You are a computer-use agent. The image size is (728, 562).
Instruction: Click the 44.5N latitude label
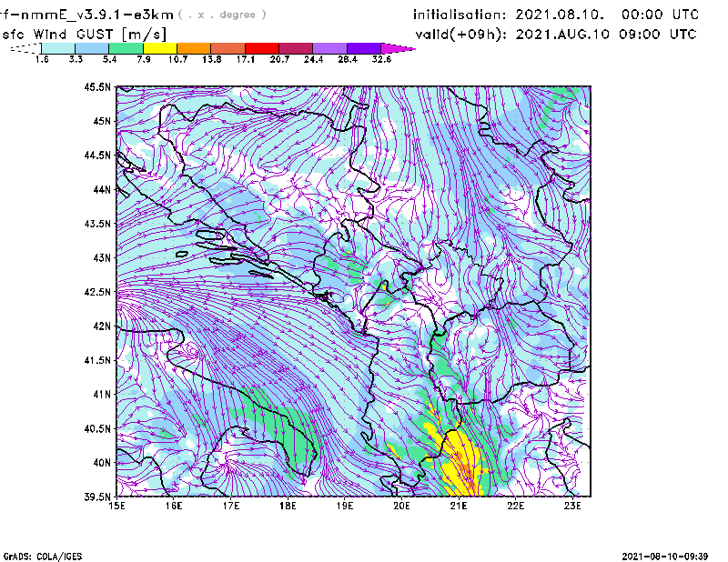pyautogui.click(x=97, y=155)
